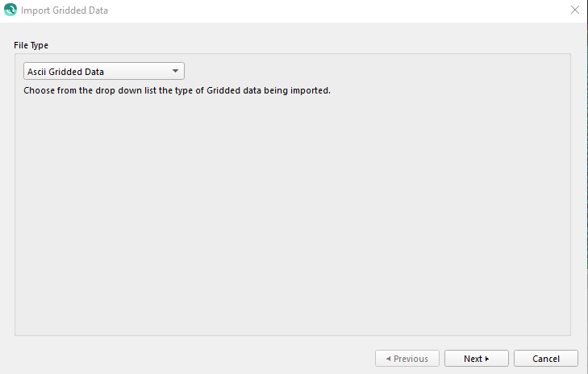Click the drop down list instruction text
The height and width of the screenshot is (374, 588).
177,90
